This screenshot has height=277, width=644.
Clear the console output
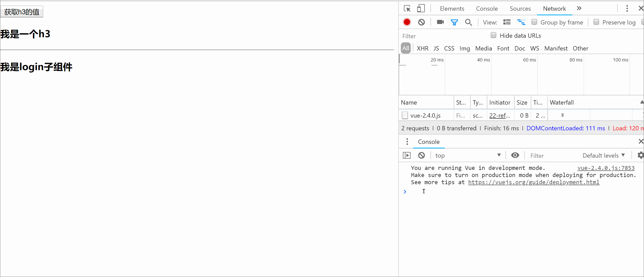(x=421, y=155)
